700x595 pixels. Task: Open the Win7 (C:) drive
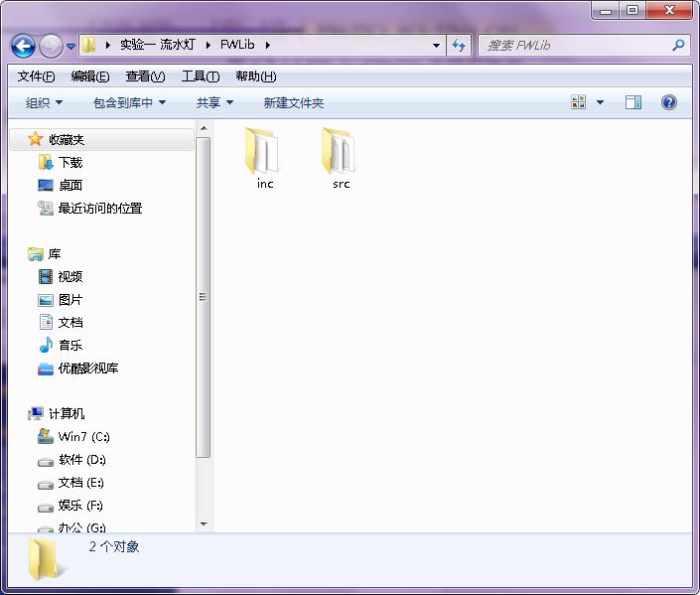pos(73,436)
